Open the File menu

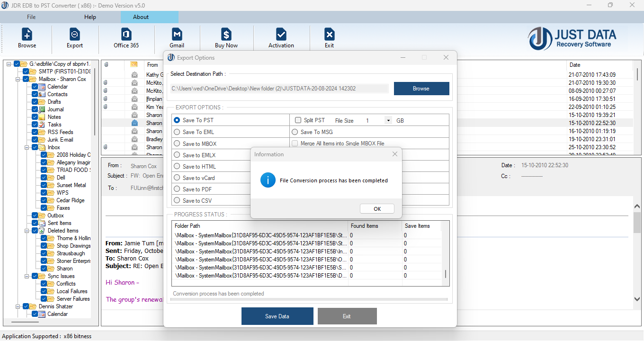pos(31,17)
